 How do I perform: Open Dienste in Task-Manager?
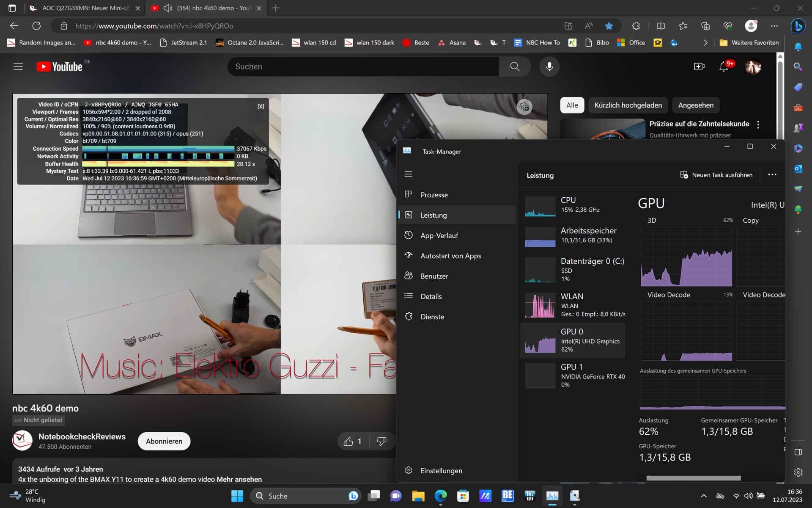tap(457, 317)
